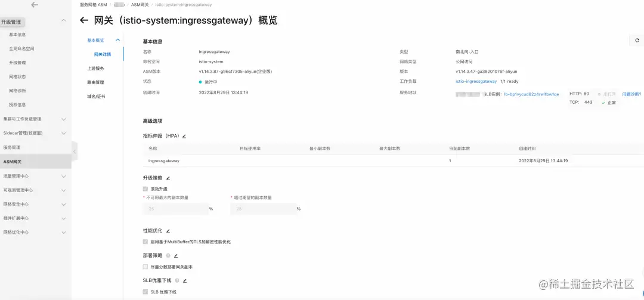Click the info icon next to SLB优雅下线
Image resolution: width=644 pixels, height=300 pixels.
point(177,281)
